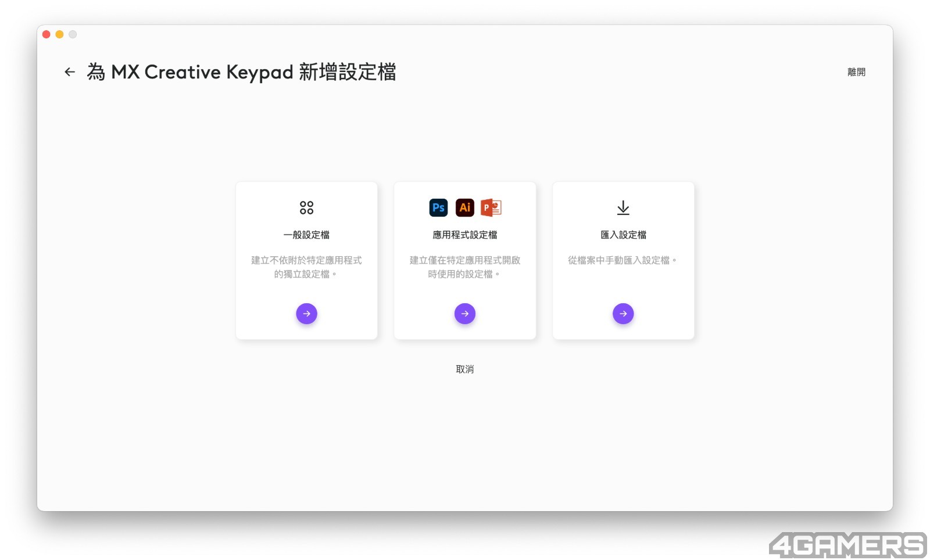Click the PowerPoint icon
Viewport: 930px width, 560px height.
(491, 207)
